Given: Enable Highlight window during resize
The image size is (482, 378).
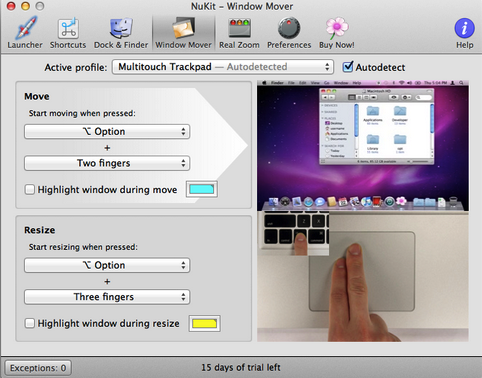Looking at the screenshot, I should pos(30,323).
